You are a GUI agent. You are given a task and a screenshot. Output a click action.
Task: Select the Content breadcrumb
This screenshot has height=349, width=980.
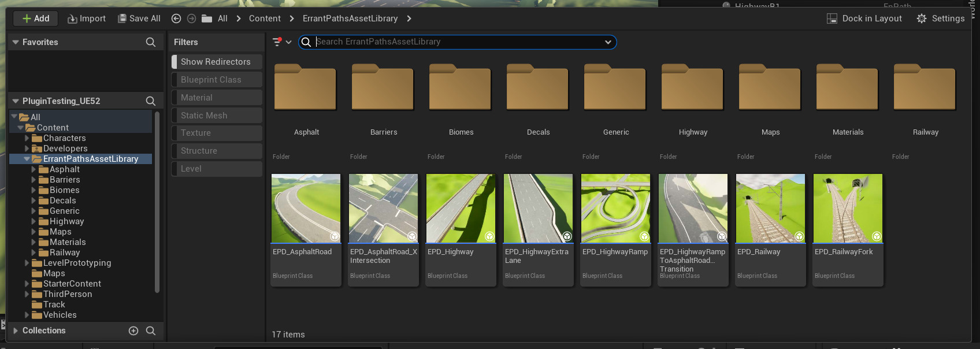265,18
